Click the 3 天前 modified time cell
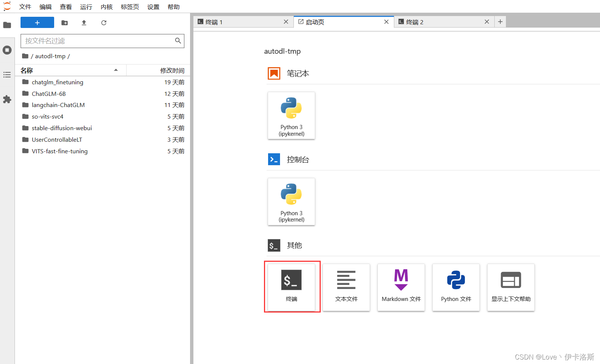Image resolution: width=600 pixels, height=364 pixels. click(x=176, y=140)
